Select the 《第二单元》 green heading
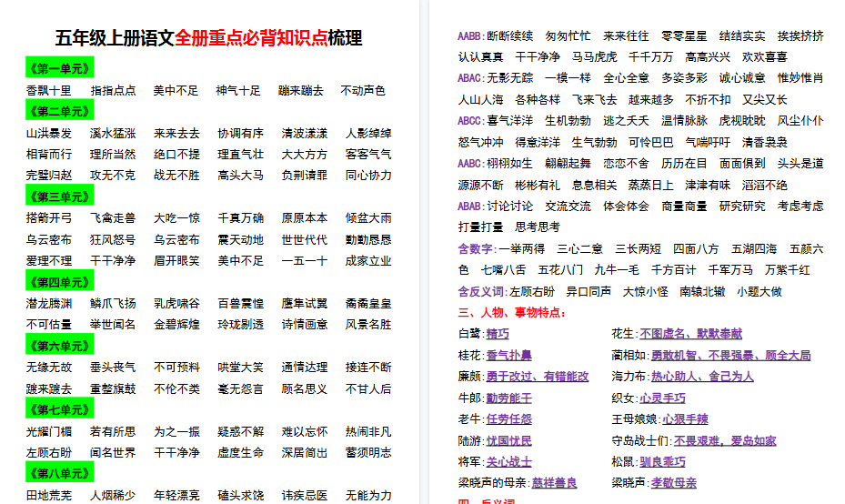The width and height of the screenshot is (845, 504). coord(60,110)
